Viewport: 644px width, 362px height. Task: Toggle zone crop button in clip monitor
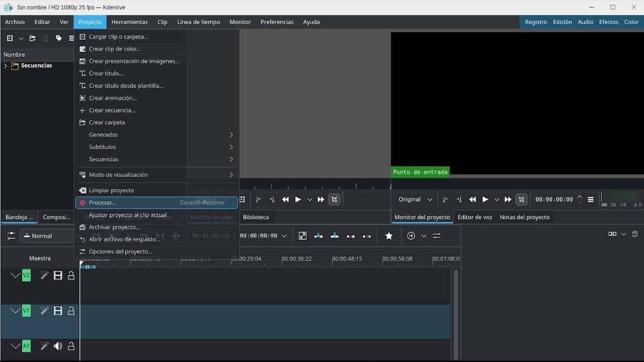[x=334, y=200]
